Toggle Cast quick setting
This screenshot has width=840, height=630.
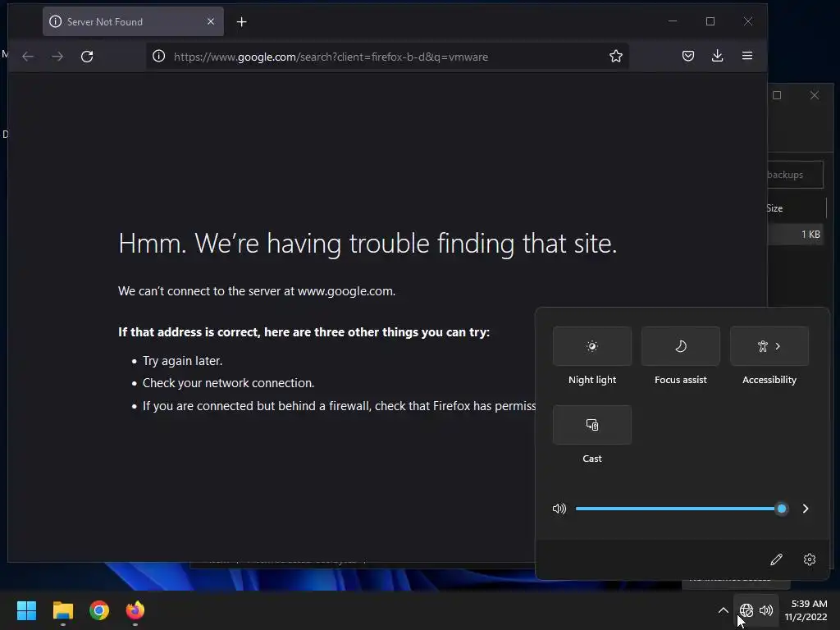(592, 425)
